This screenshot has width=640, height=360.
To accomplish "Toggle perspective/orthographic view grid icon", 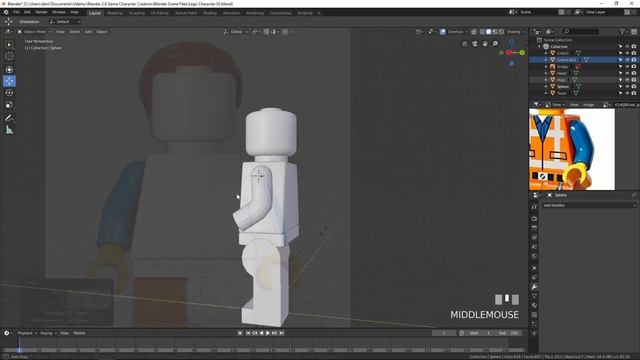I will point(464,44).
